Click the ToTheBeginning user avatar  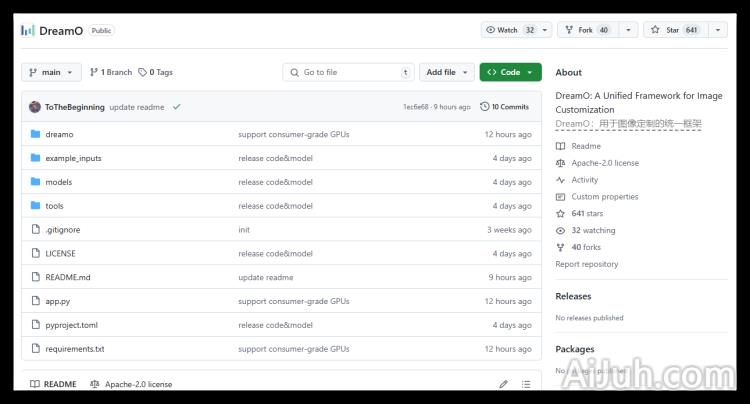35,106
